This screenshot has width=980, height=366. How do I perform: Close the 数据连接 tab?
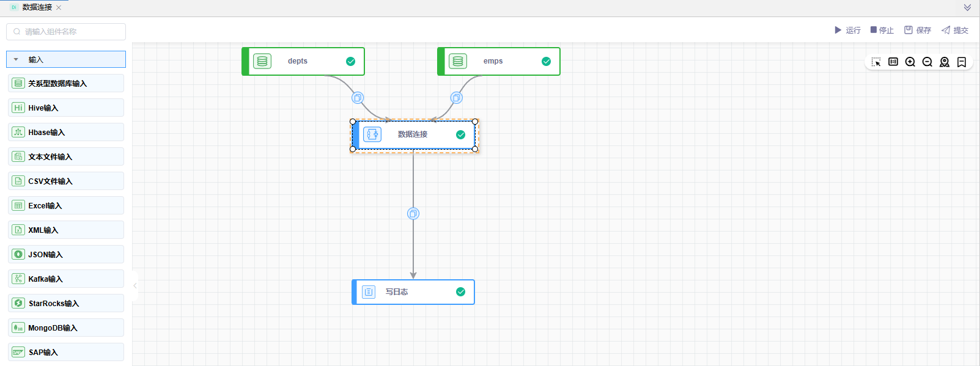[59, 8]
